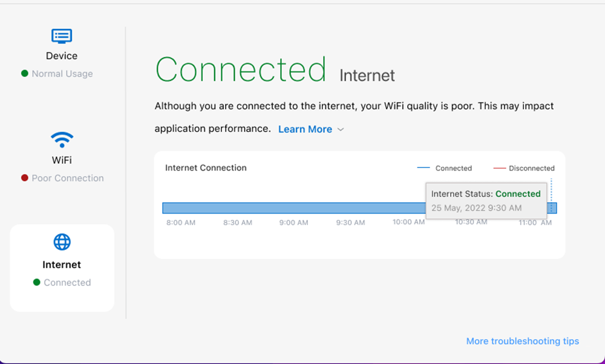
Task: Click the 9:00 AM time label
Action: coord(293,223)
